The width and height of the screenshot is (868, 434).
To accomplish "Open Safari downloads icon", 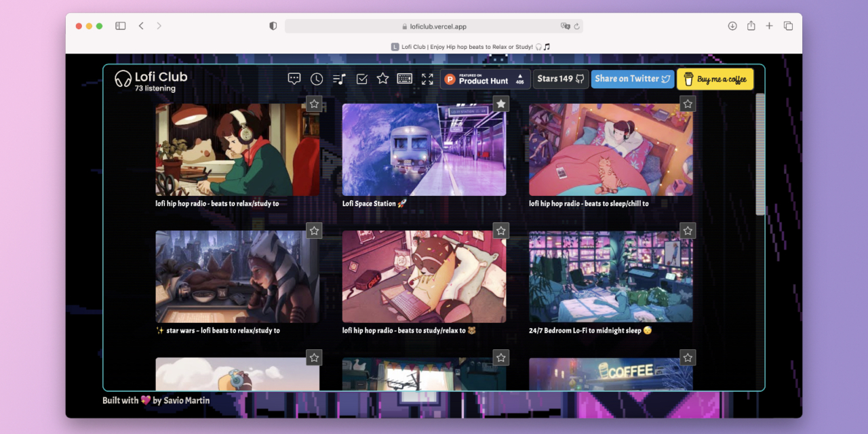I will point(732,26).
